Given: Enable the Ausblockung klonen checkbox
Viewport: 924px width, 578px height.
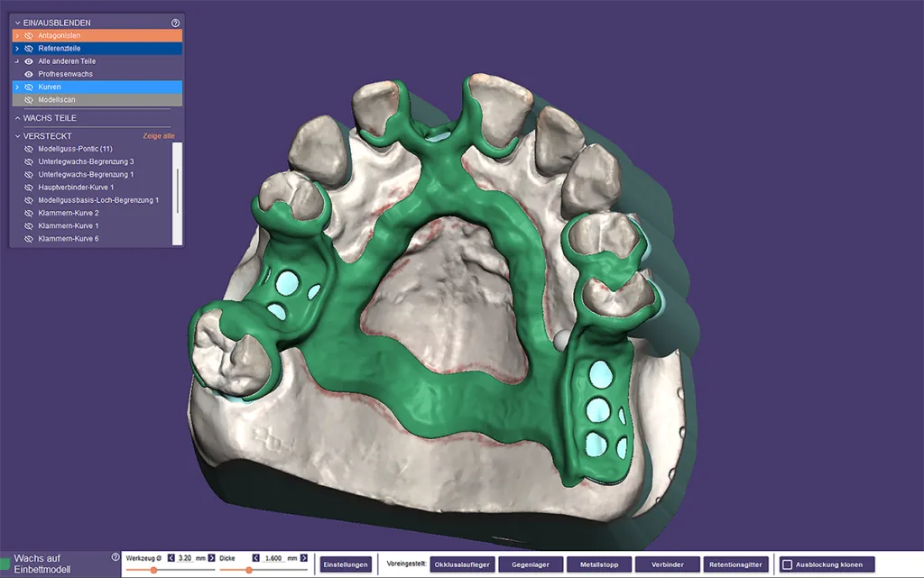Looking at the screenshot, I should click(787, 564).
